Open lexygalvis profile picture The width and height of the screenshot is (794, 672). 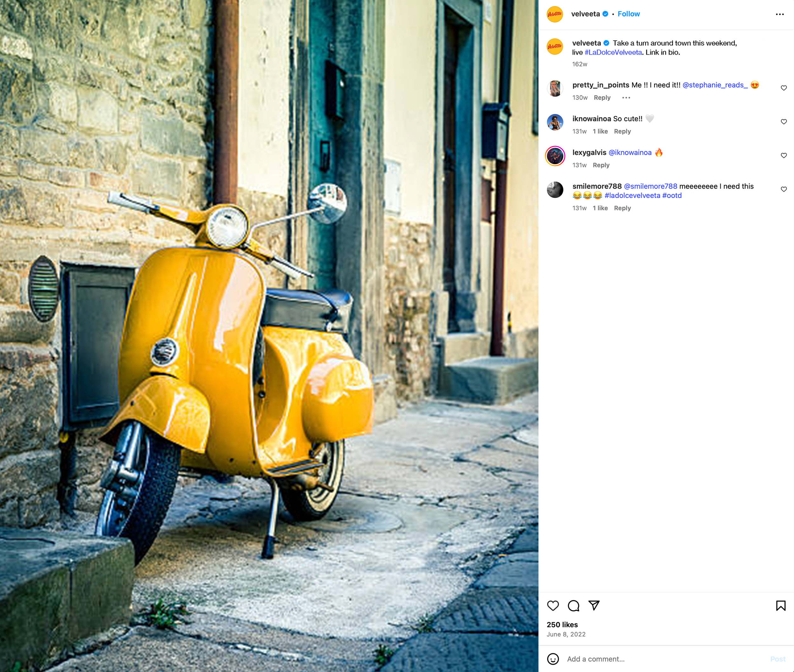[x=555, y=156]
